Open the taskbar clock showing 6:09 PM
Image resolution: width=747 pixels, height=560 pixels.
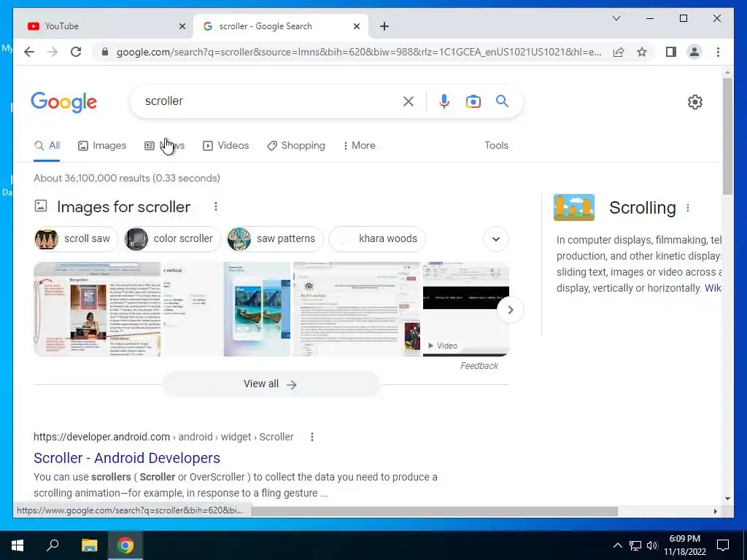pos(684,545)
